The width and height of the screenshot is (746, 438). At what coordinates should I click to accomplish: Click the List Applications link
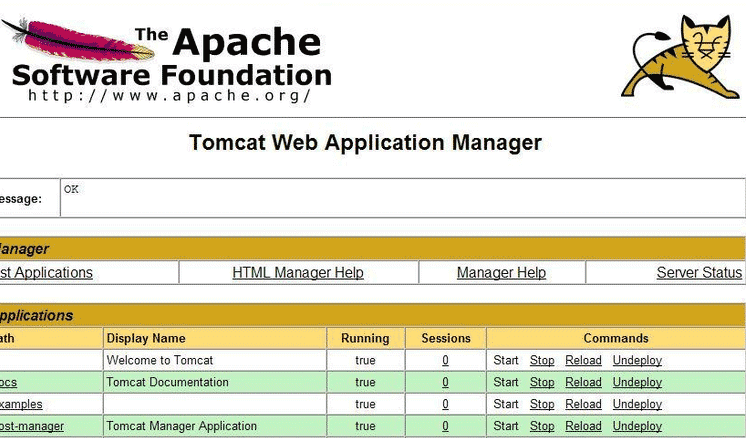(x=46, y=273)
